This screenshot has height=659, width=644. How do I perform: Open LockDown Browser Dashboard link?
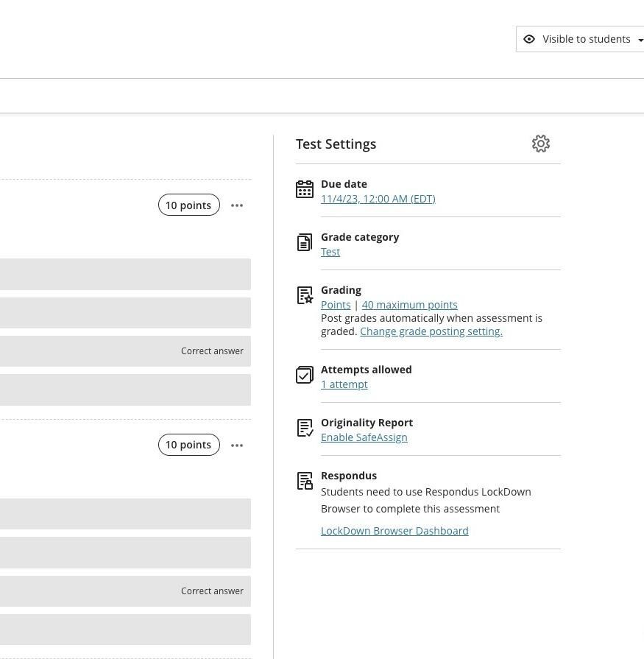(394, 531)
